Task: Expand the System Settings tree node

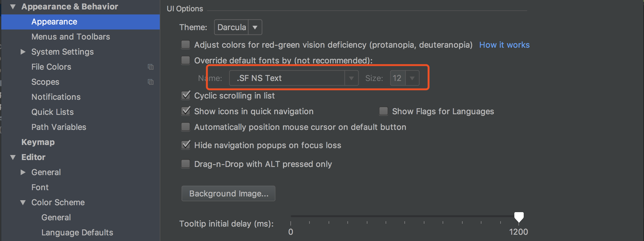Action: [23, 52]
